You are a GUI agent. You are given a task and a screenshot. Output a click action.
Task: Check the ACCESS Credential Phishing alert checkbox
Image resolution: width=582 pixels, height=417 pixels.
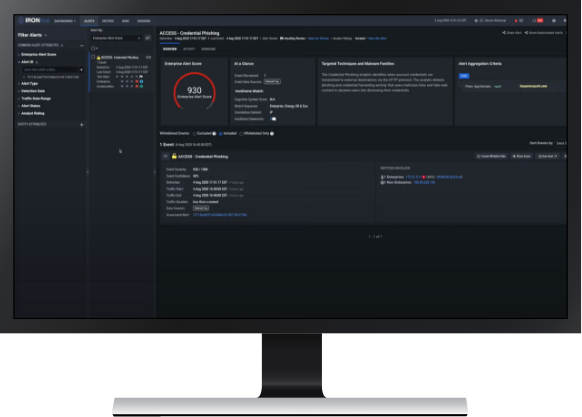93,57
